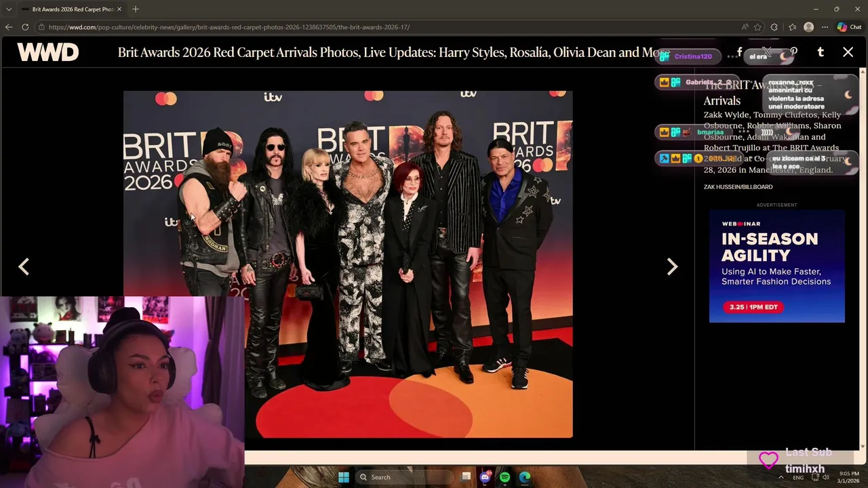Open Spotify from the taskbar

tap(505, 477)
